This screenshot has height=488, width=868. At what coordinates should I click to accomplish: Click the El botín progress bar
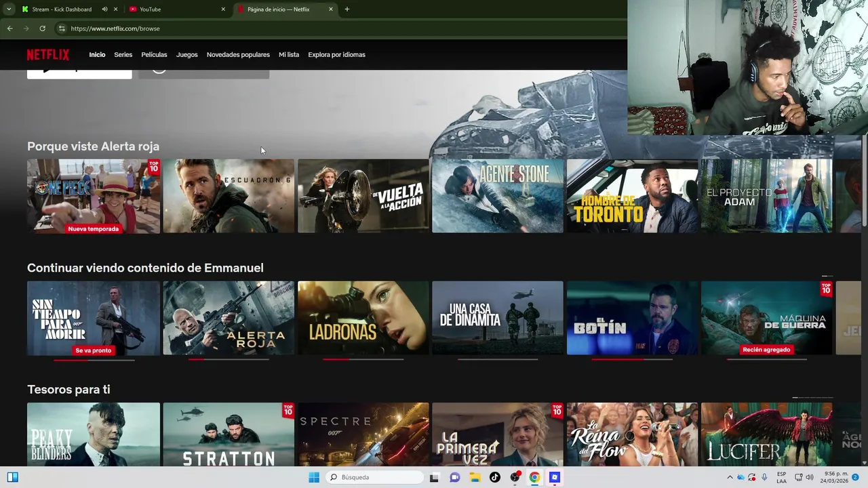click(633, 359)
